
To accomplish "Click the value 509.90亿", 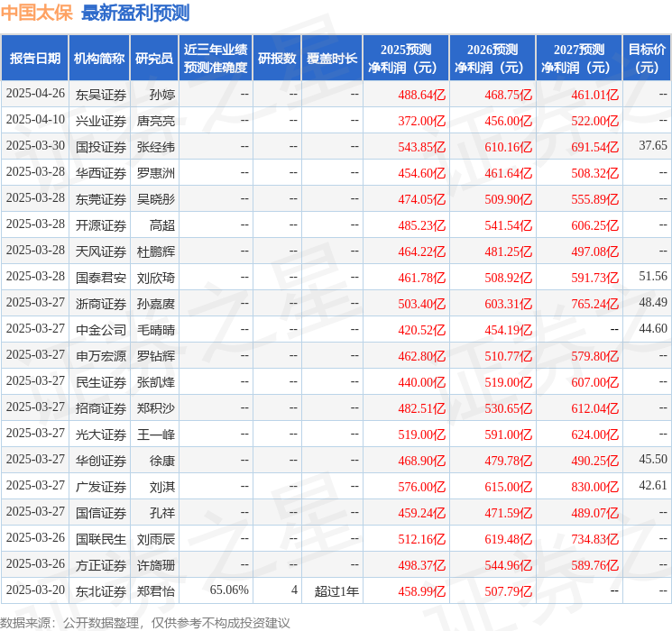I will [x=509, y=199].
